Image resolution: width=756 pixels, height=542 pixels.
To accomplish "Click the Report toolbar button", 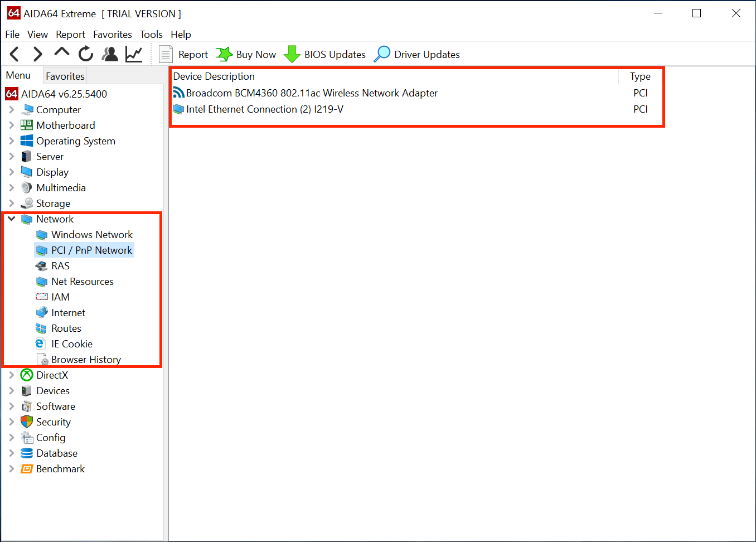I will point(184,54).
